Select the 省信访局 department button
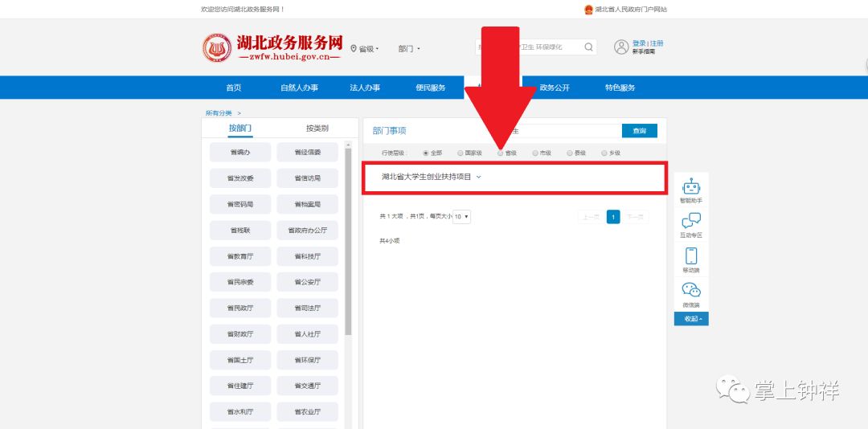Viewport: 868px width, 429px height. click(307, 178)
